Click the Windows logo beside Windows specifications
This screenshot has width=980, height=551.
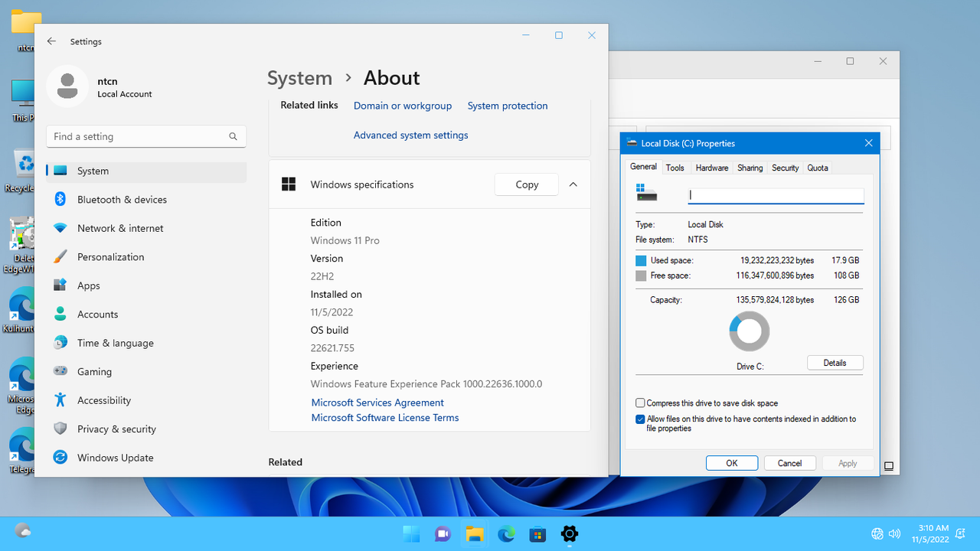[x=289, y=184]
